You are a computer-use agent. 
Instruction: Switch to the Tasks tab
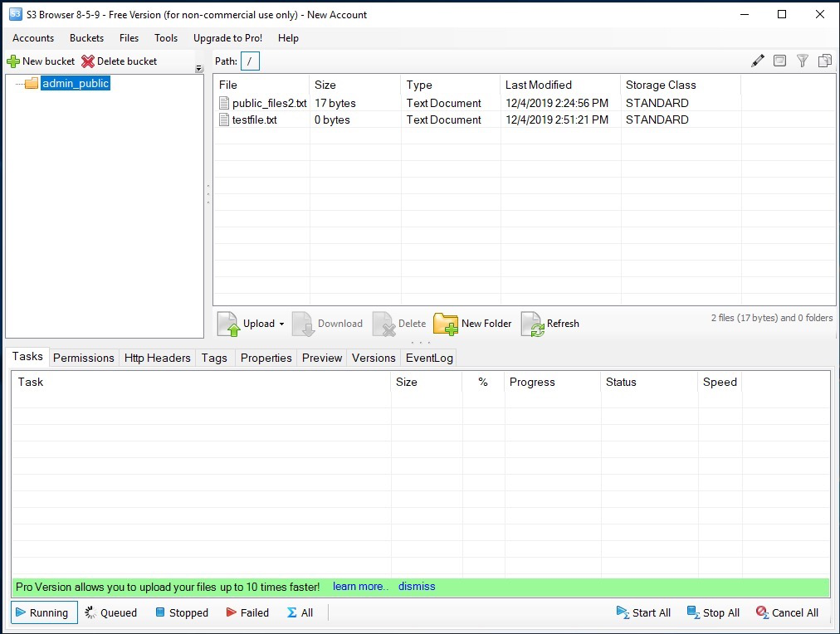(x=27, y=357)
